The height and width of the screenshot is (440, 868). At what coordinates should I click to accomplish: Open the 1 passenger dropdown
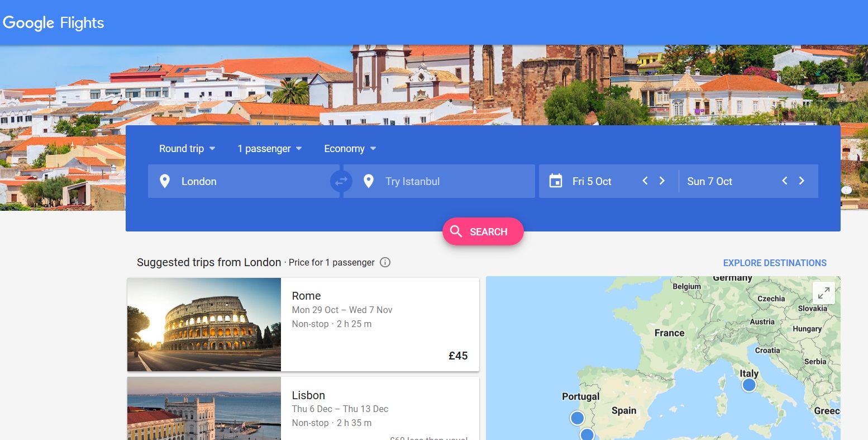click(x=269, y=149)
